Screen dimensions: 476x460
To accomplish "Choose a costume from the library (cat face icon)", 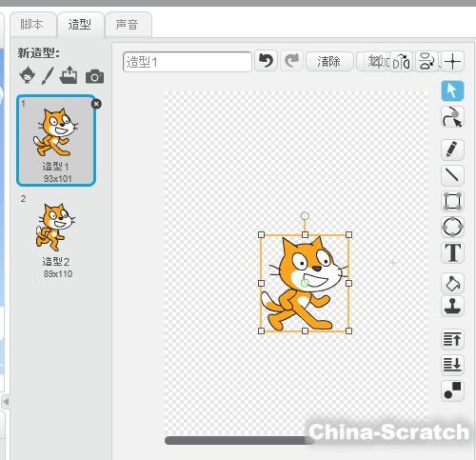I will [x=28, y=75].
